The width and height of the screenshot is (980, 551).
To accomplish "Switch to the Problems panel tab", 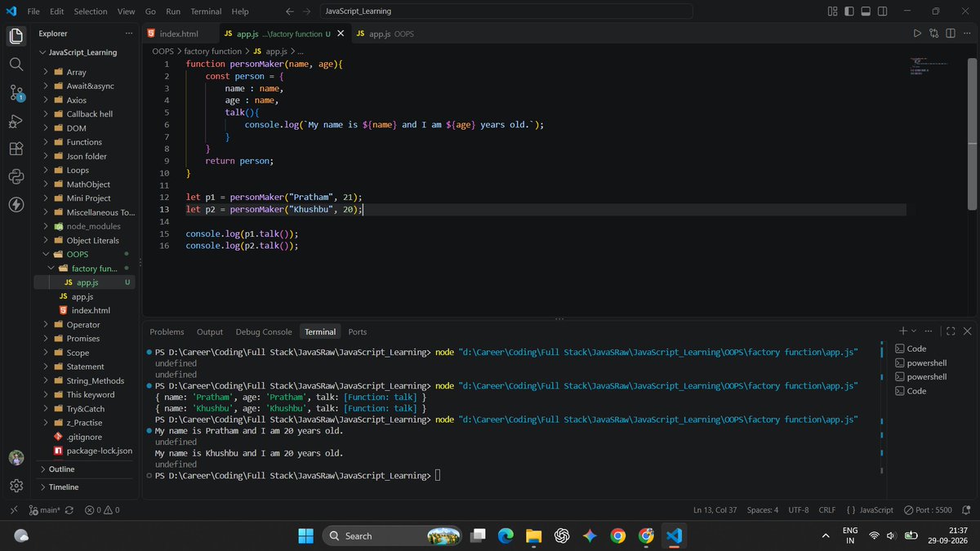I will click(x=167, y=331).
